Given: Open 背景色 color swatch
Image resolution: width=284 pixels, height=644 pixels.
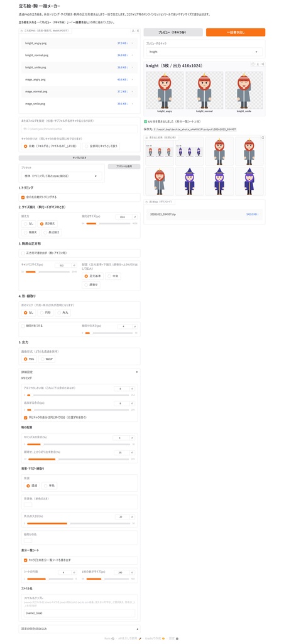Looking at the screenshot, I should coord(28,504).
